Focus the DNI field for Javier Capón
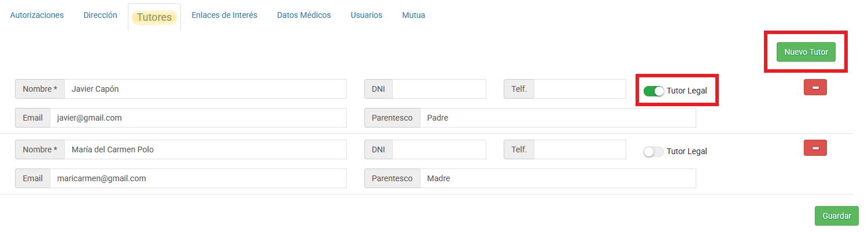Screen dimensions: 868x232 (439, 89)
